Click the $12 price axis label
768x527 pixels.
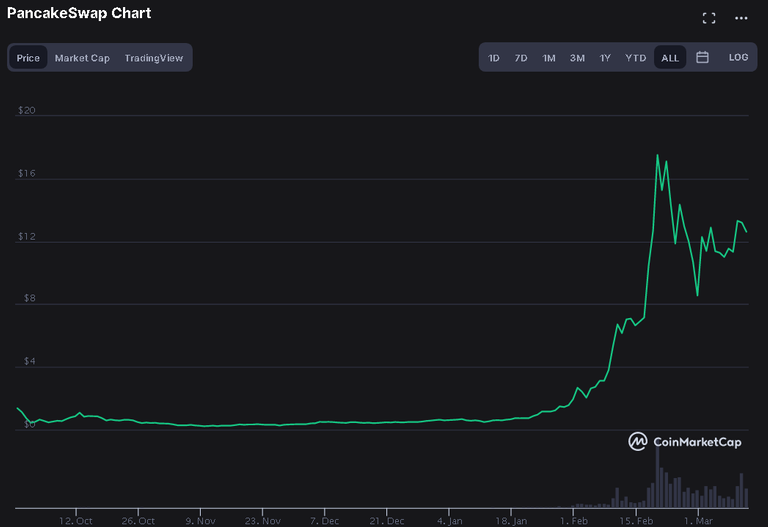[26, 237]
